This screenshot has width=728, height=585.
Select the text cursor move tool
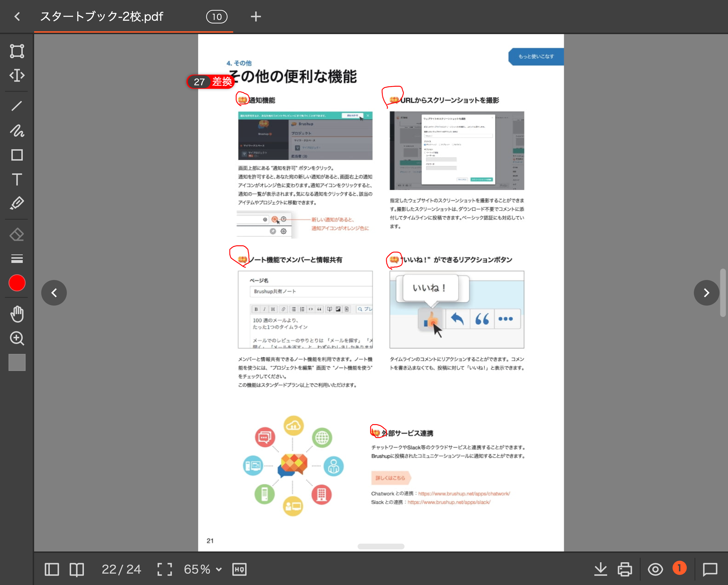pos(16,76)
